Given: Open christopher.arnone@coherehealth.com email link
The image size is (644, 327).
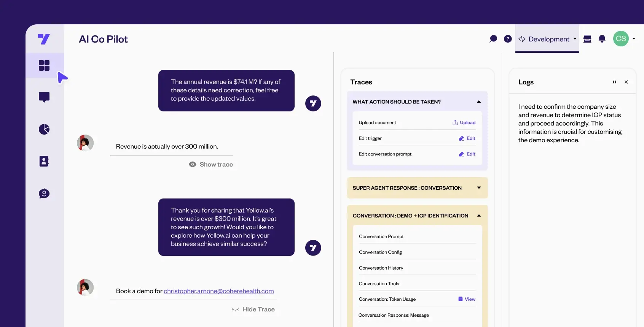Looking at the screenshot, I should click(219, 291).
